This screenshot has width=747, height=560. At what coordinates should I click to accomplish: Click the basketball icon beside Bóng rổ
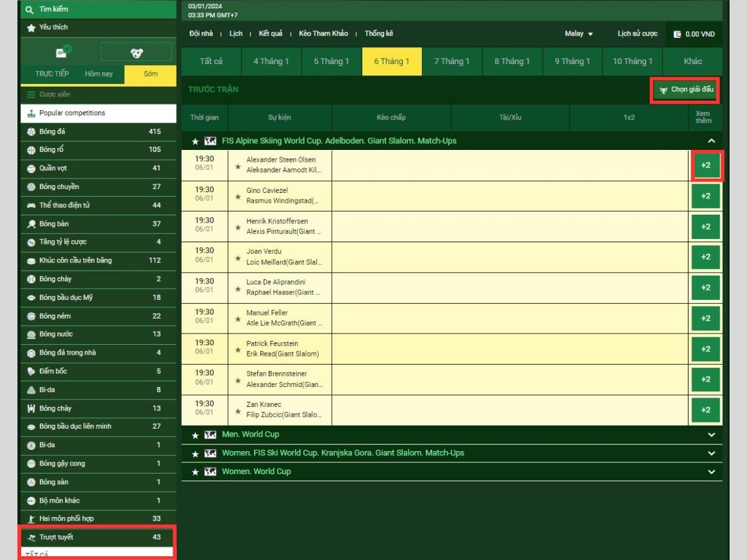32,150
